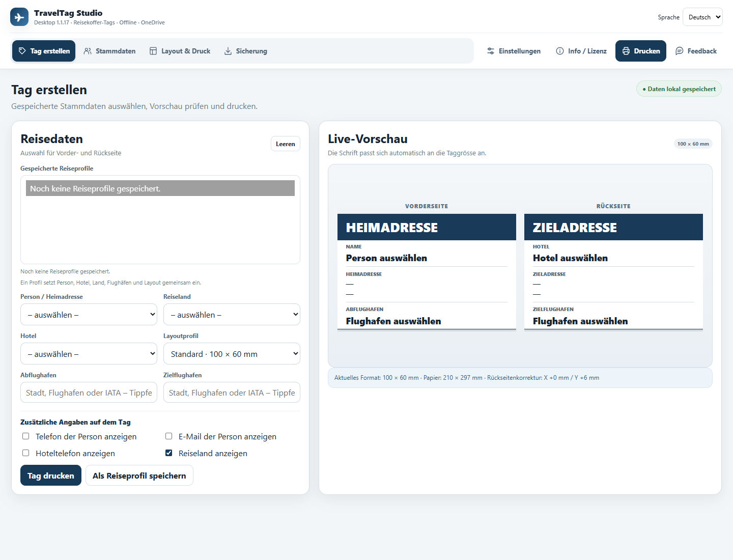
Task: Uncheck the Reiseland anzeigen checkbox
Action: tap(168, 453)
